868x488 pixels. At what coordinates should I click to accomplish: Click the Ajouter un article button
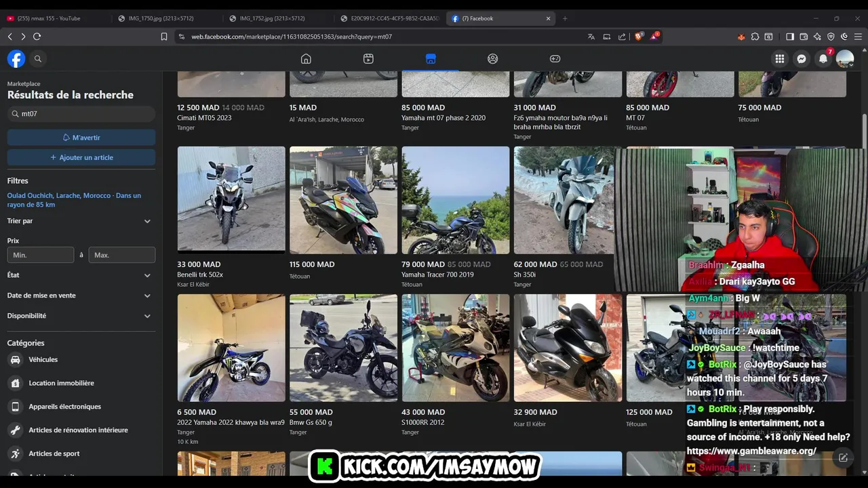81,157
